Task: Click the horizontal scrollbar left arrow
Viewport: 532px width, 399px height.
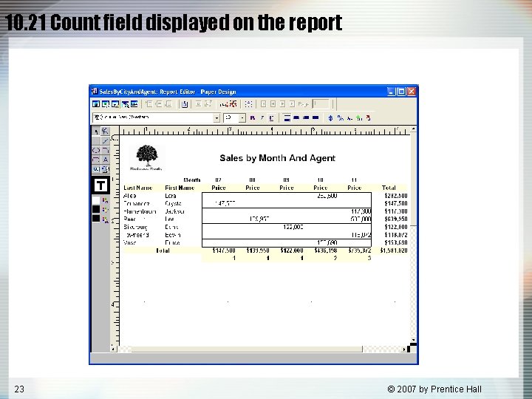Action: [113, 349]
